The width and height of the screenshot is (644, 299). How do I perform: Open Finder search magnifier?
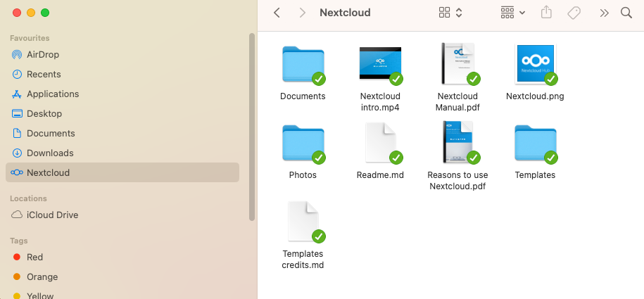[626, 13]
